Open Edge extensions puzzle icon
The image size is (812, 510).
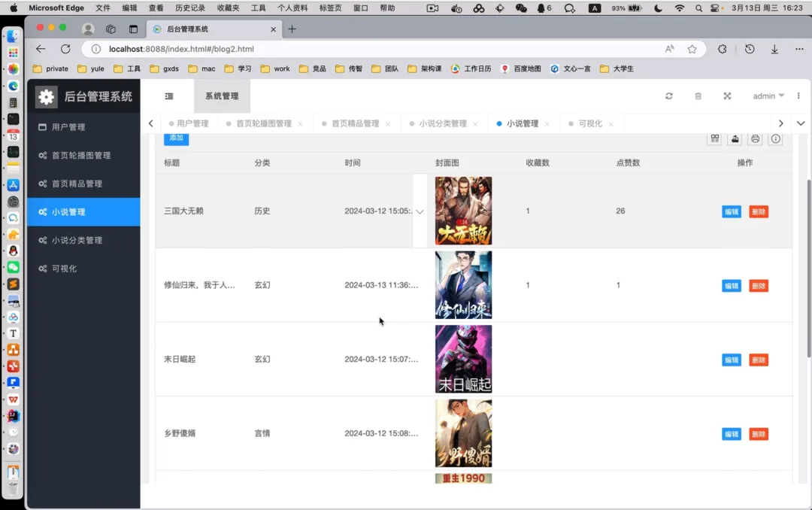pyautogui.click(x=723, y=49)
